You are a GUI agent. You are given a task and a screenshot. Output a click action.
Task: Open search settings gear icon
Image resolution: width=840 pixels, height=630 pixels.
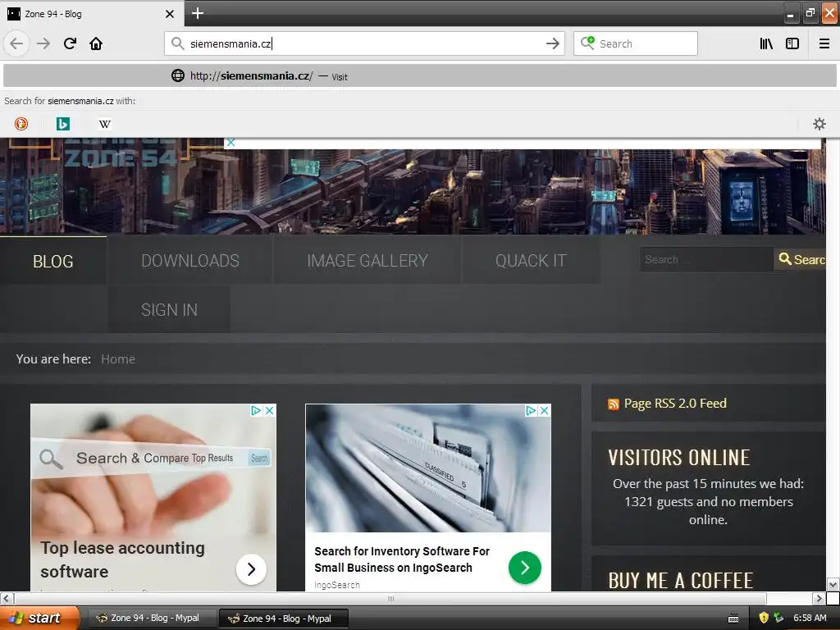819,124
